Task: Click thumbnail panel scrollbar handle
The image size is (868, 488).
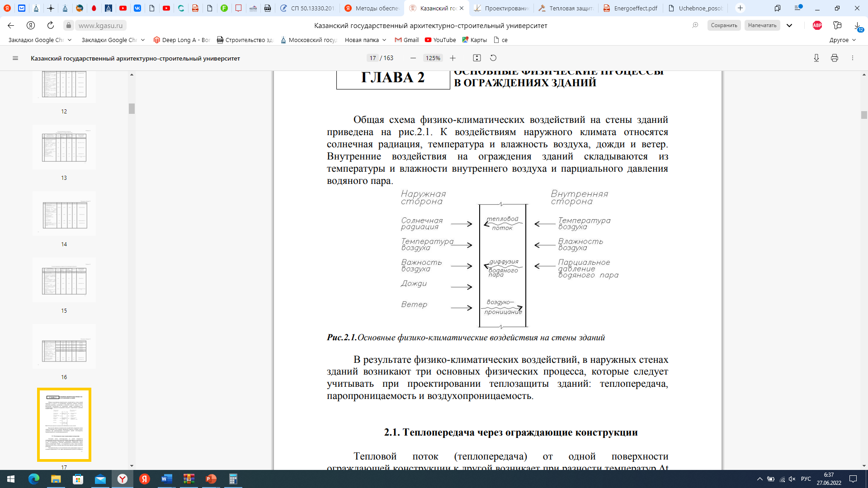Action: coord(132,108)
